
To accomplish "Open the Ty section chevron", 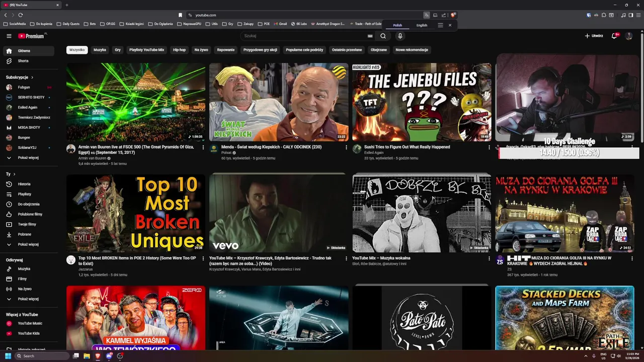I will click(14, 174).
